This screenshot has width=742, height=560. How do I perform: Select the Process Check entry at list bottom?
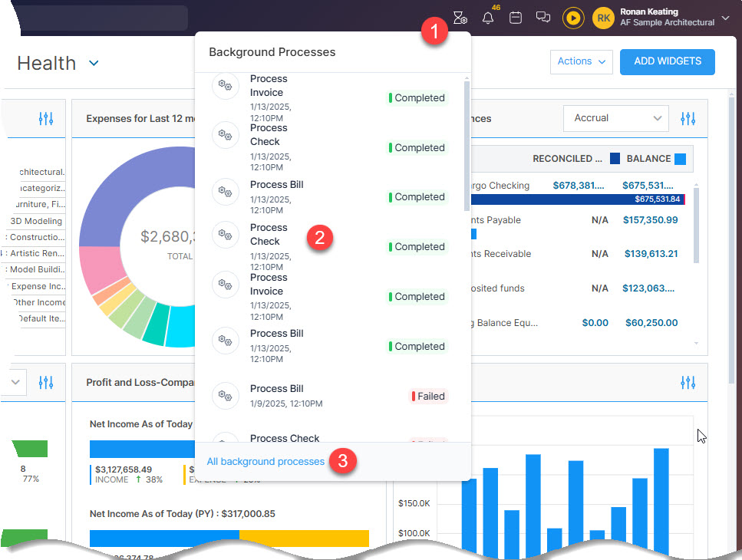[330, 436]
